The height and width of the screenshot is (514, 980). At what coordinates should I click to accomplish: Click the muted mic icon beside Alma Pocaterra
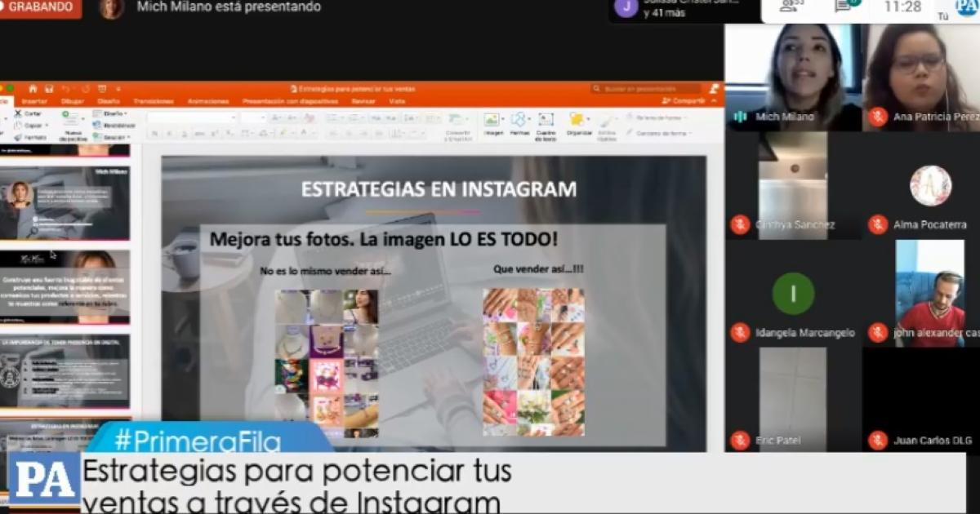click(x=878, y=224)
